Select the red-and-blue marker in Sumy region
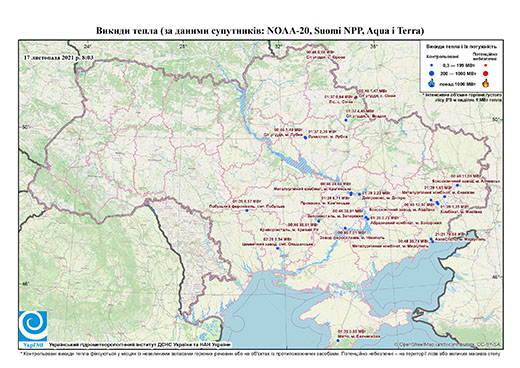 356,97
